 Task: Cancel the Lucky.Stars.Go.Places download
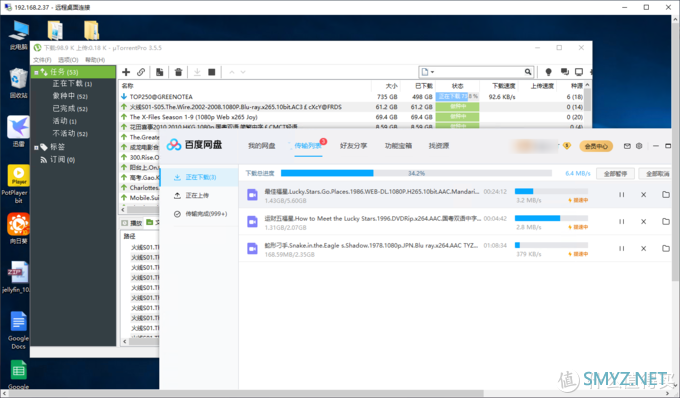coord(644,195)
